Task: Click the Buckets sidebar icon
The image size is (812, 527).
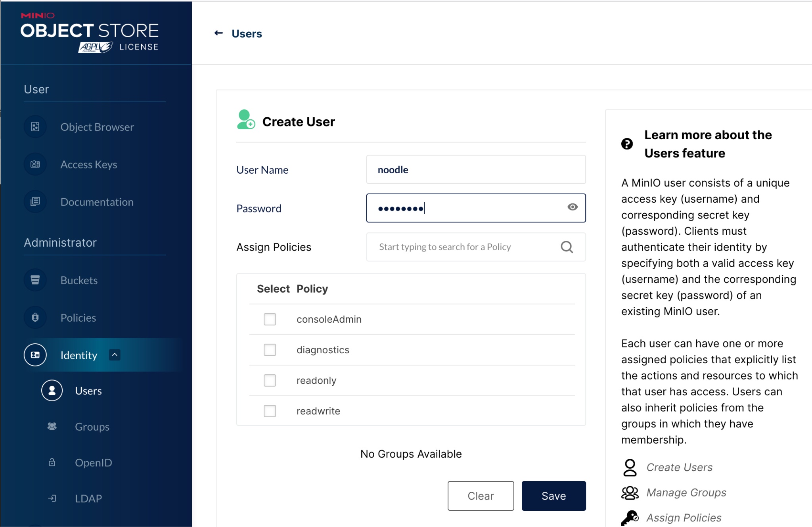Action: click(x=35, y=280)
